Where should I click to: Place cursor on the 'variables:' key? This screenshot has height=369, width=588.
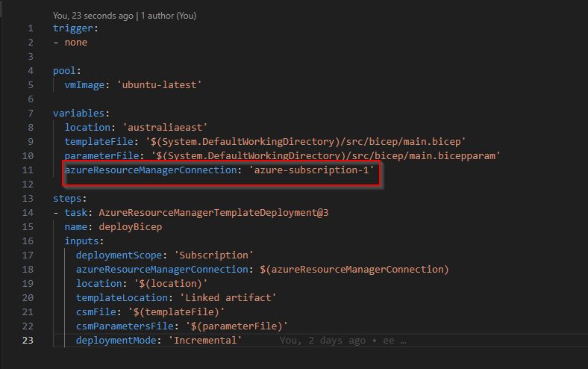click(80, 113)
